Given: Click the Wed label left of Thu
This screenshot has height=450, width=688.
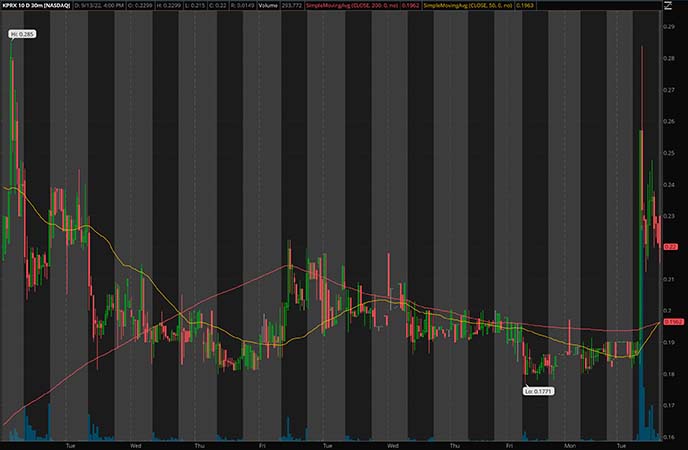Looking at the screenshot, I should pyautogui.click(x=135, y=444).
